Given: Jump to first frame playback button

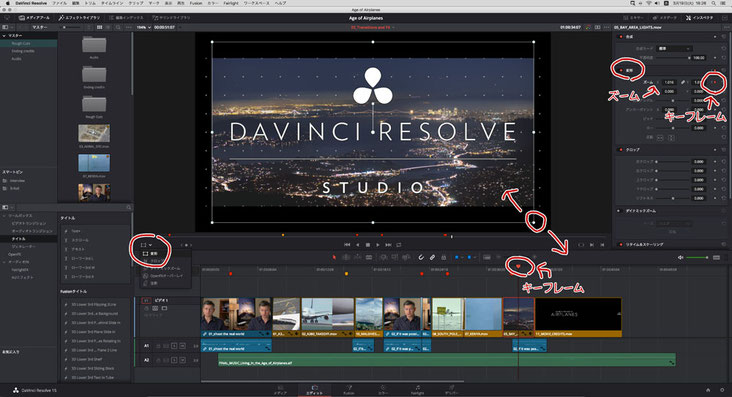Looking at the screenshot, I should point(347,245).
